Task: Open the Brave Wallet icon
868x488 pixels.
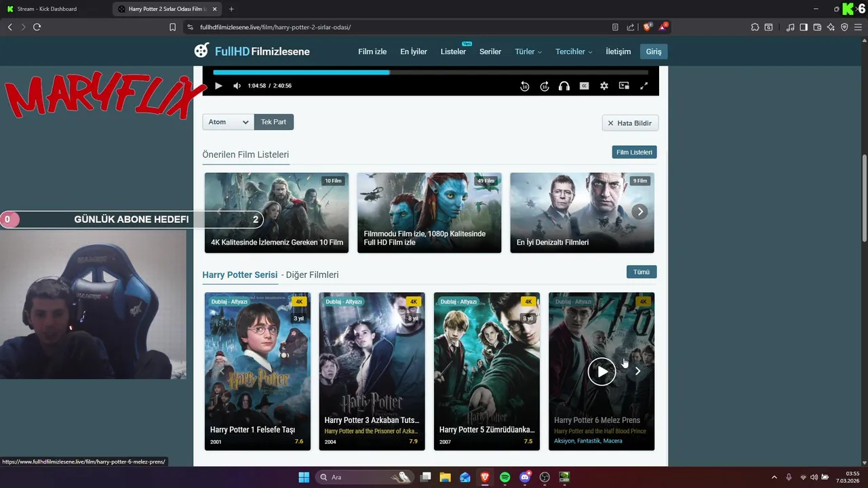Action: tap(817, 27)
